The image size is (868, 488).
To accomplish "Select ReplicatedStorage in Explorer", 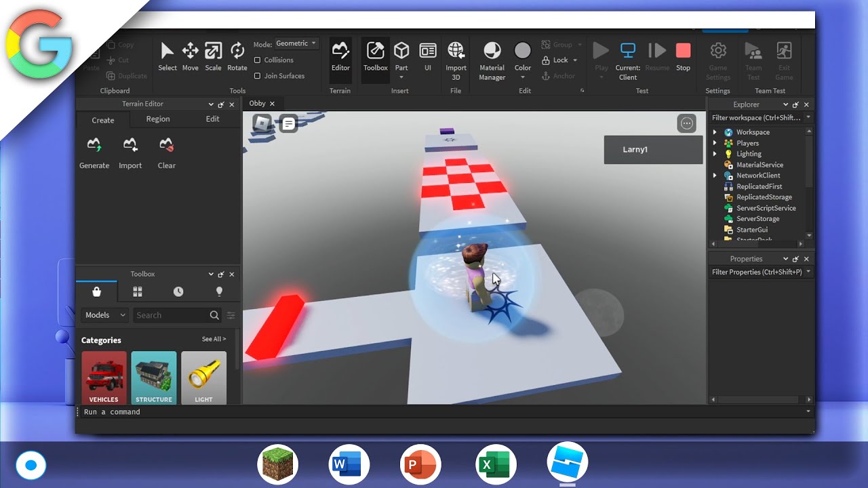I will [x=765, y=197].
